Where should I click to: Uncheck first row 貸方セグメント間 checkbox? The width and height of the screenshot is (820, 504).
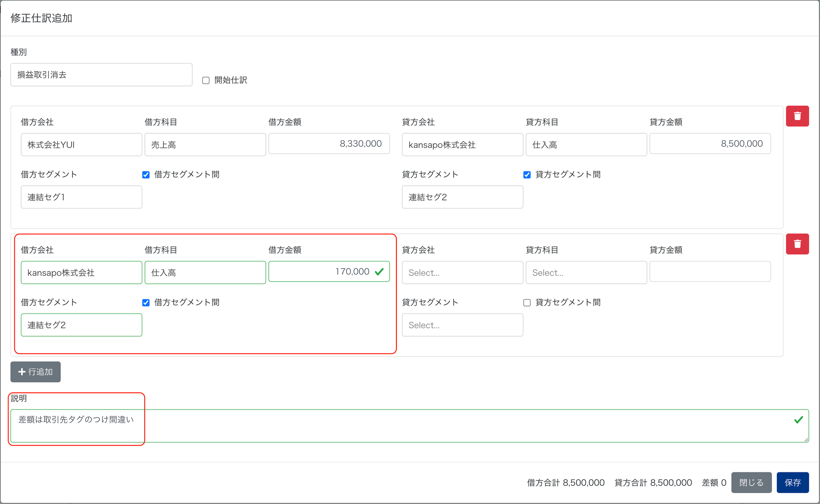(527, 175)
